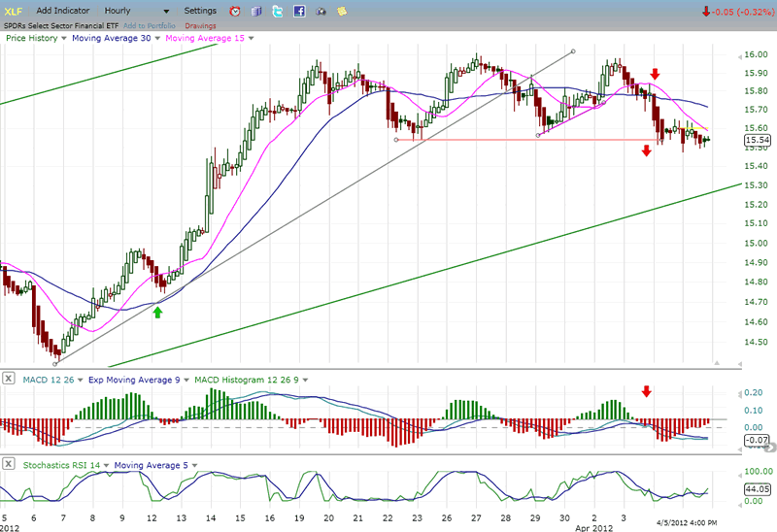Viewport: 777px width, 532px height.
Task: Click the XLF ticker symbol field
Action: [14, 11]
